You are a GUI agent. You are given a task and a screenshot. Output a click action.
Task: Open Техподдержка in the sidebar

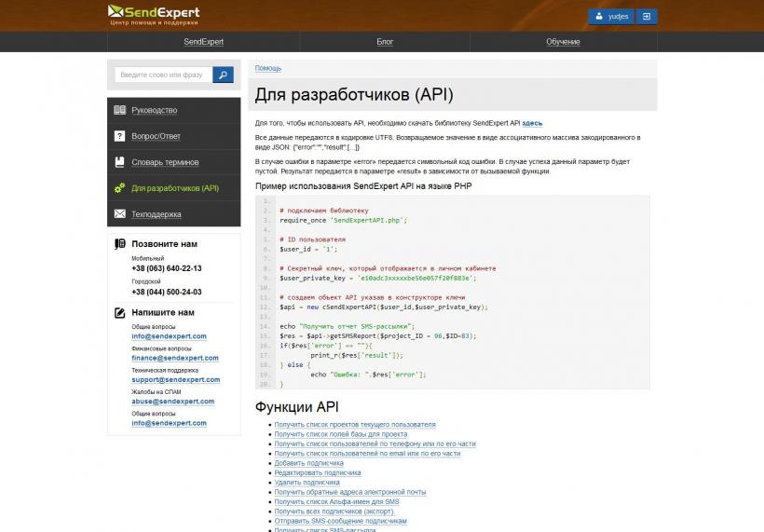157,214
